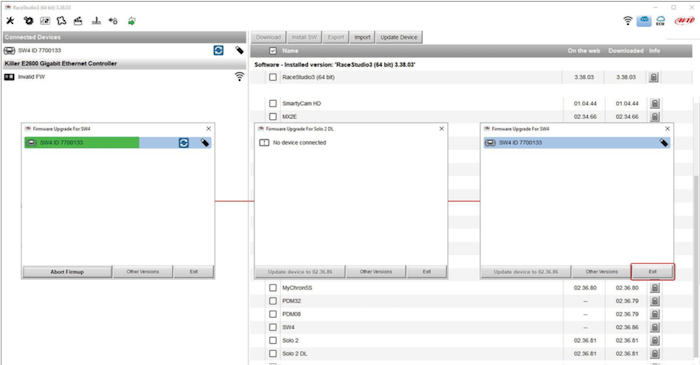Click the Abort Firmup button
Screen dimensions: 700x365
67,272
